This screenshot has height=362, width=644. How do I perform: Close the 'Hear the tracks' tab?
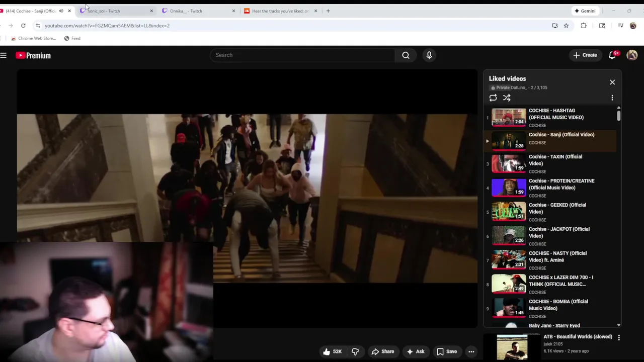315,11
